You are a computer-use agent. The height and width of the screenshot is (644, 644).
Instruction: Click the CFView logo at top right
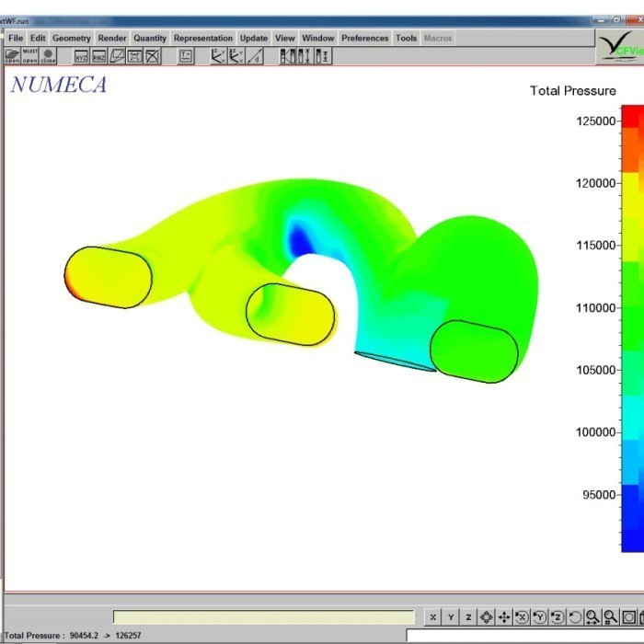[621, 48]
